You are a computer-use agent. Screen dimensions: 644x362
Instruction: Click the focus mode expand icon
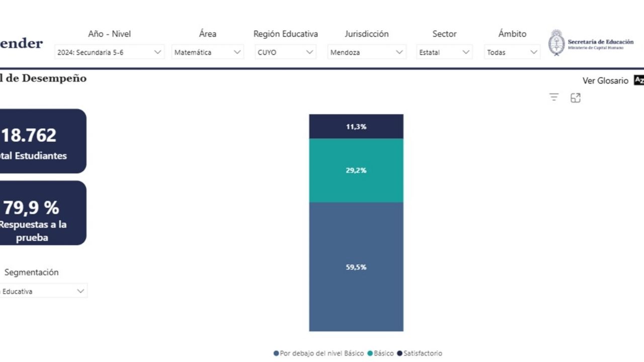576,98
